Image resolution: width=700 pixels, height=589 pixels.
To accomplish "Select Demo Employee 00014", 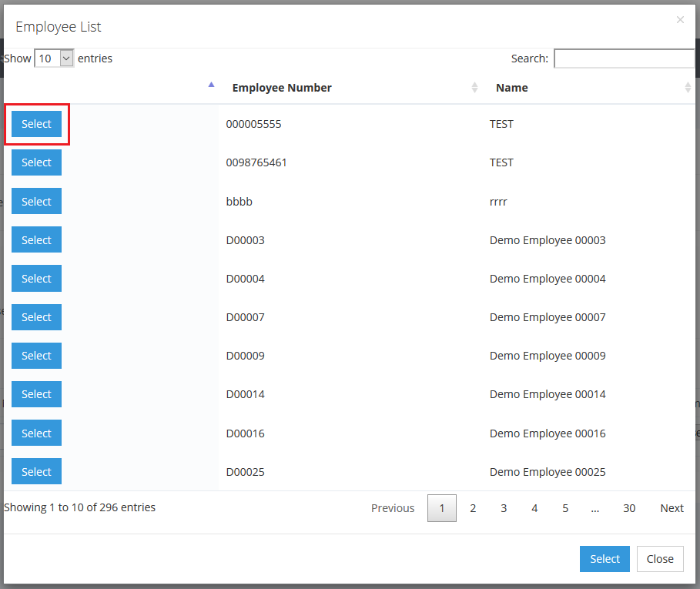I will pyautogui.click(x=36, y=394).
